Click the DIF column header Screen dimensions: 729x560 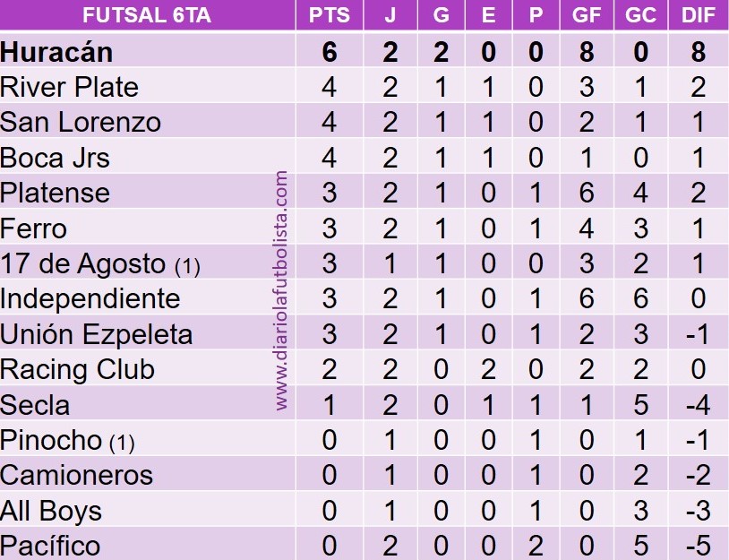pyautogui.click(x=699, y=16)
